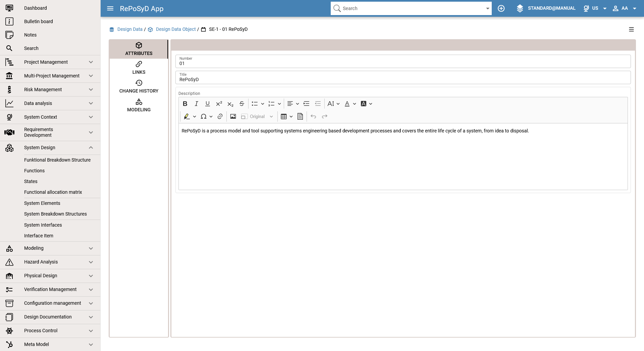This screenshot has width=644, height=351.
Task: Open States under System Design
Action: pos(31,181)
